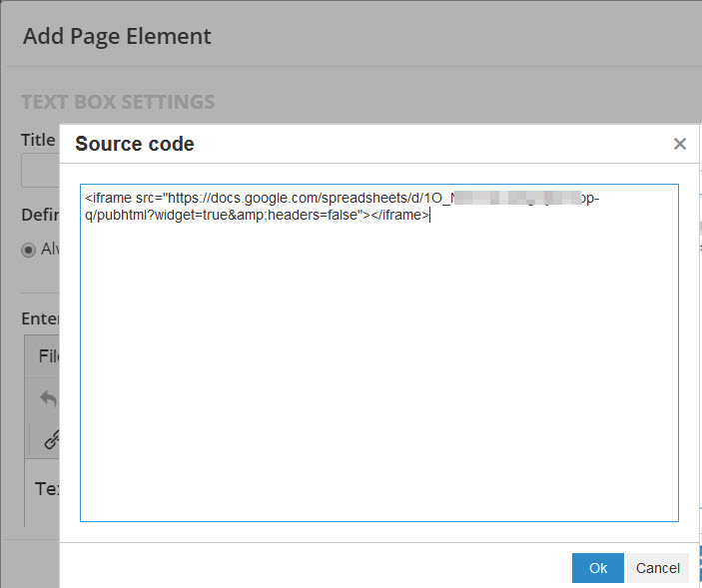Click the 'TEXT BOX SETTINGS' section heading
Image resolution: width=702 pixels, height=588 pixels.
point(118,102)
